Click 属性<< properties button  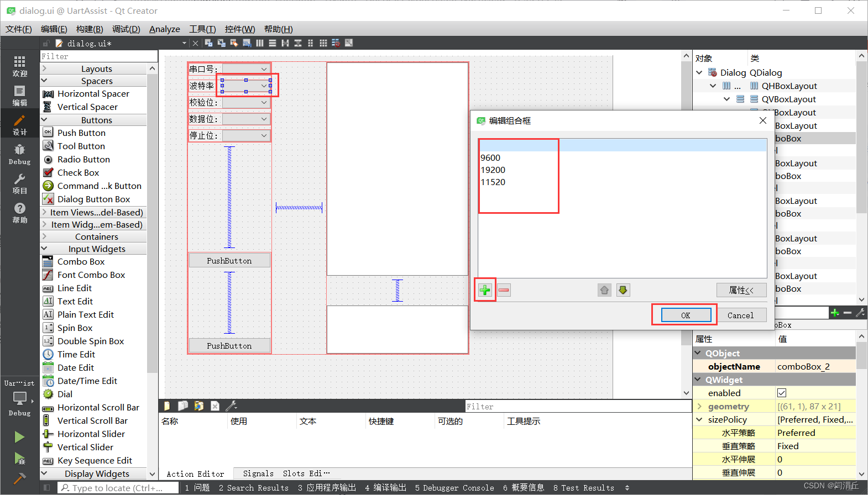tap(741, 290)
